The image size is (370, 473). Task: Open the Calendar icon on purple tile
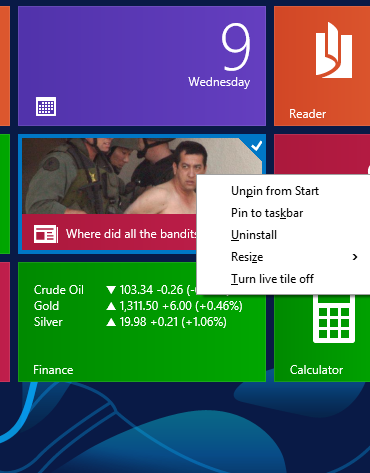point(46,107)
